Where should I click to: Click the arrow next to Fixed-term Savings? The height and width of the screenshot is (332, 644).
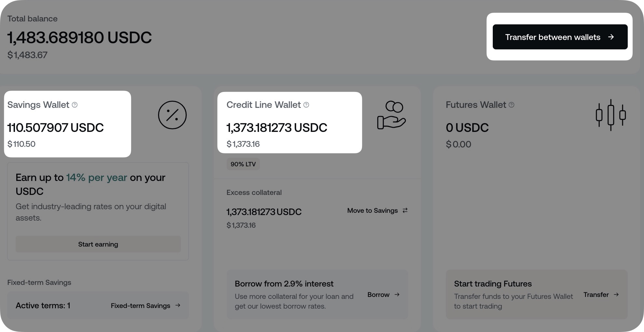pyautogui.click(x=178, y=305)
